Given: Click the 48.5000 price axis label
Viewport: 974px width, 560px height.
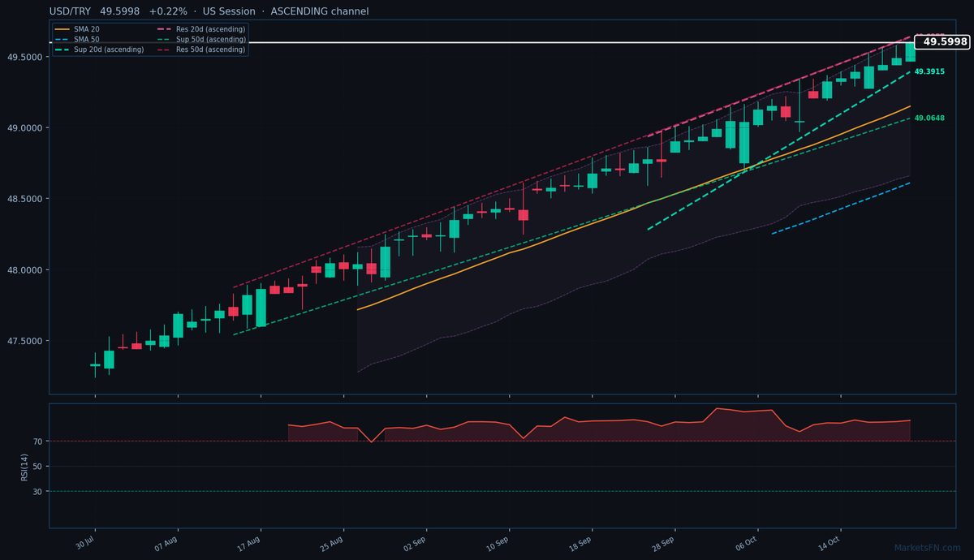Looking at the screenshot, I should tap(24, 199).
